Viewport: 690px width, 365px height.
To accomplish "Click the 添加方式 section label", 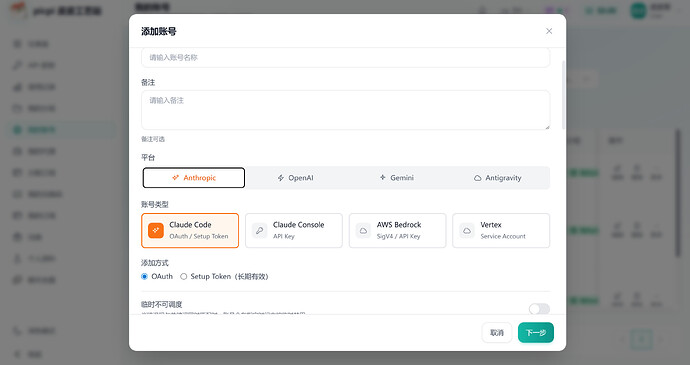I will tap(154, 263).
